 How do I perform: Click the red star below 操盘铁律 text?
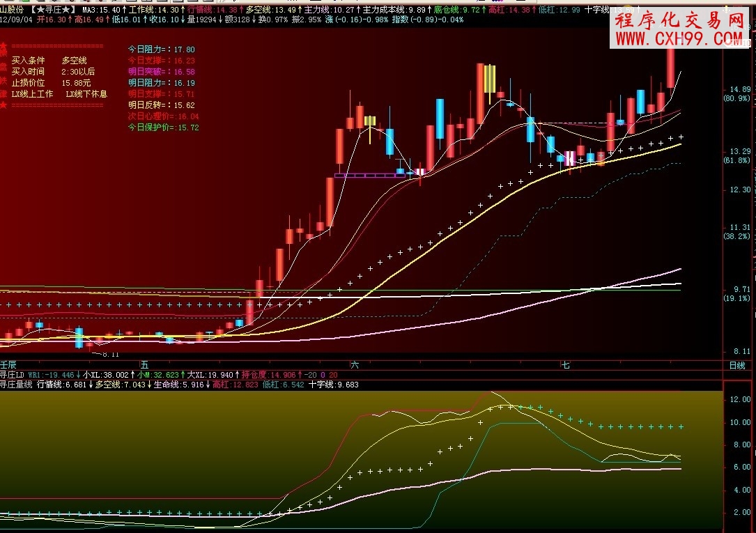click(3, 105)
